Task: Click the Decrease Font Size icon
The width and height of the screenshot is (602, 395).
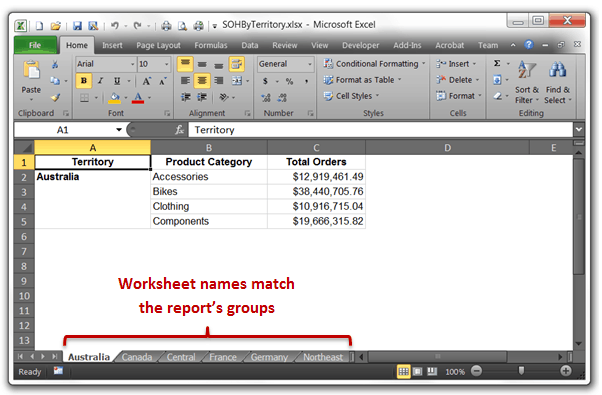Action: (x=163, y=81)
